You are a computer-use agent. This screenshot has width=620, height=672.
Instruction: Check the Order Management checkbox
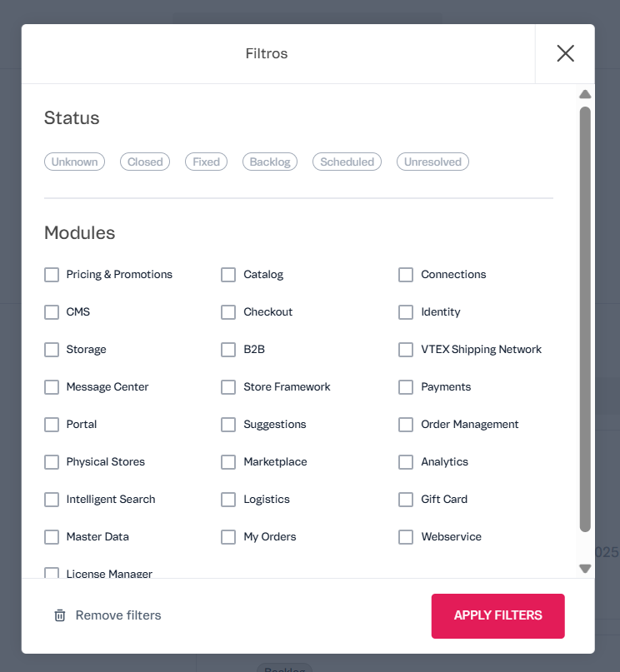click(x=406, y=425)
